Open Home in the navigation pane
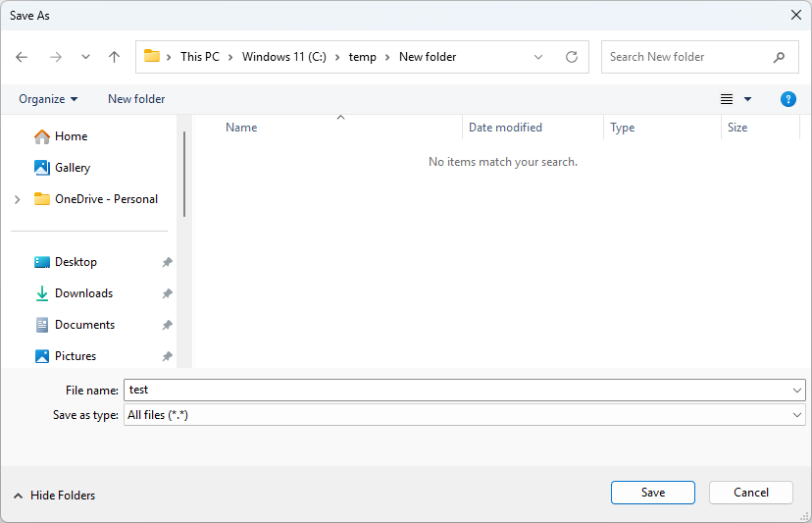The width and height of the screenshot is (812, 523). tap(71, 136)
